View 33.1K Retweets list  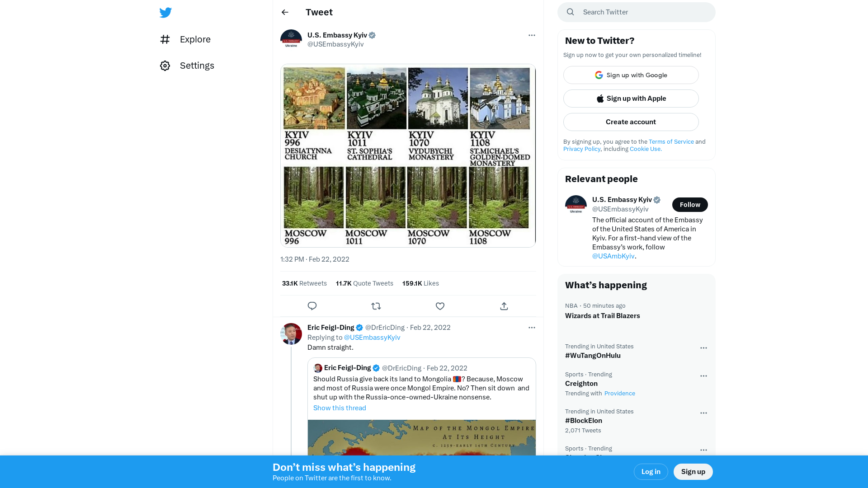click(x=304, y=283)
